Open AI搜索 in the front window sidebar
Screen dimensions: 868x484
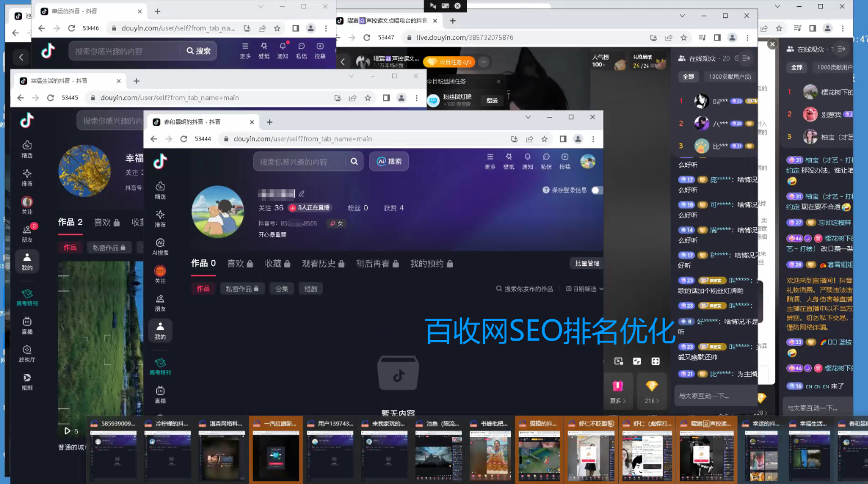point(160,247)
